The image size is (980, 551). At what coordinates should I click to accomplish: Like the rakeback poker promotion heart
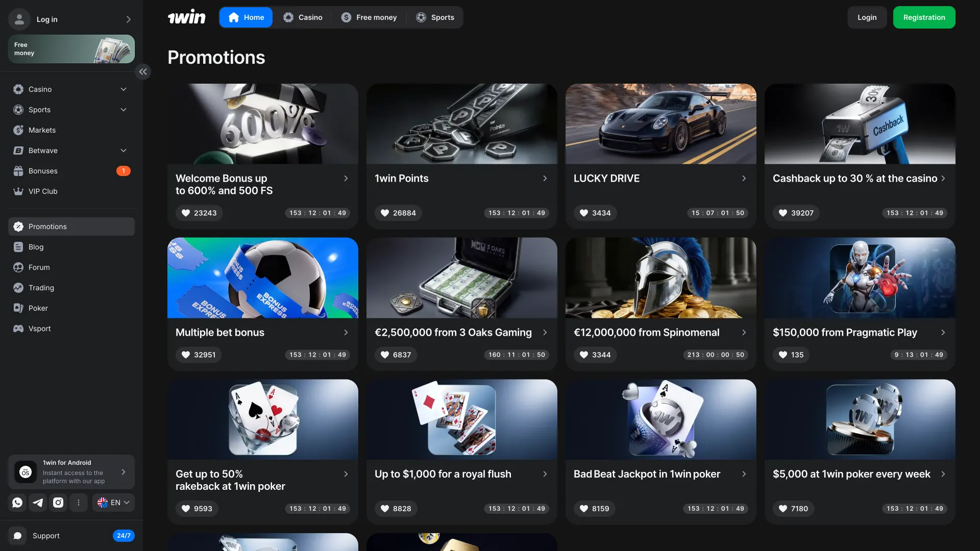(186, 509)
